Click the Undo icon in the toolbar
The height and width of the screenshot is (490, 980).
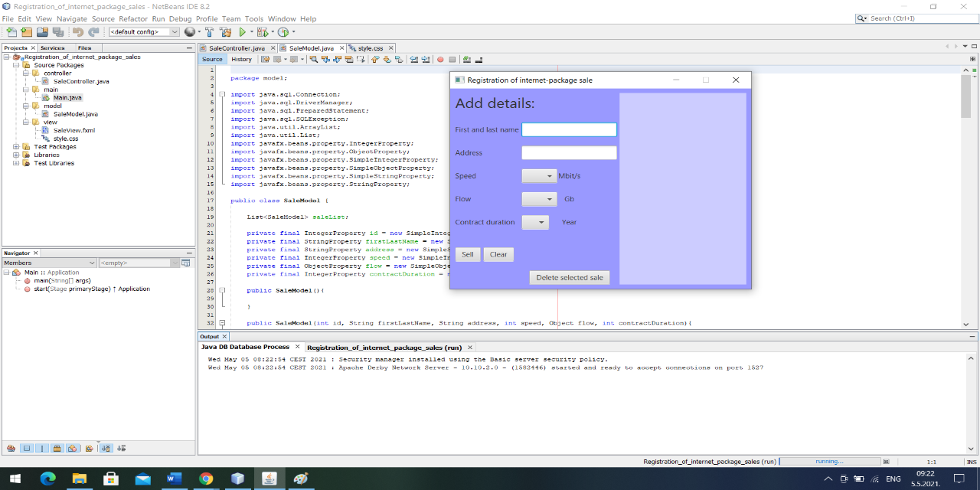77,32
